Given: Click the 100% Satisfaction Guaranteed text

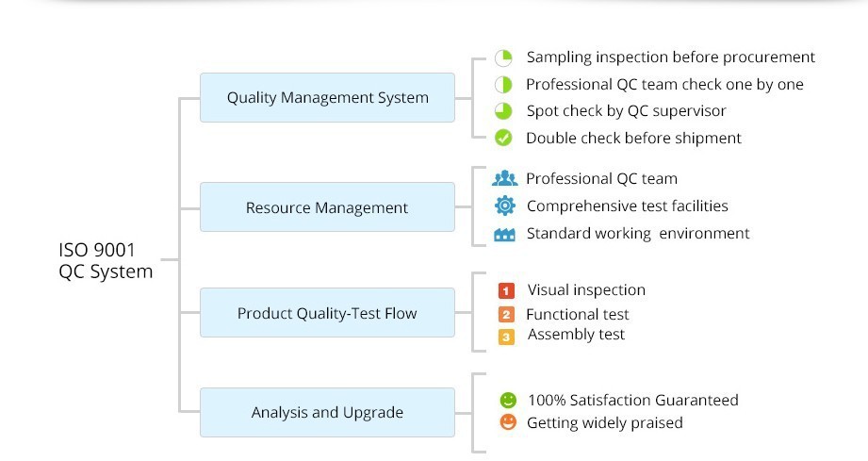Looking at the screenshot, I should pos(632,400).
